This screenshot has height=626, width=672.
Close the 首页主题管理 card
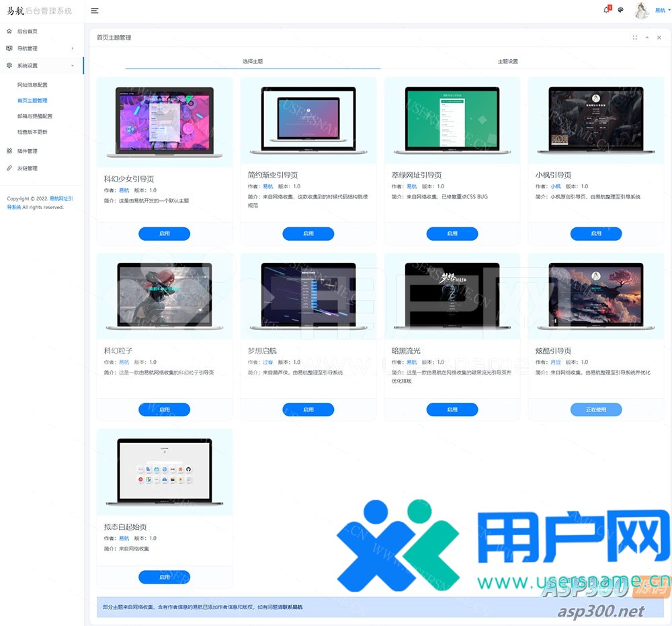pos(659,38)
